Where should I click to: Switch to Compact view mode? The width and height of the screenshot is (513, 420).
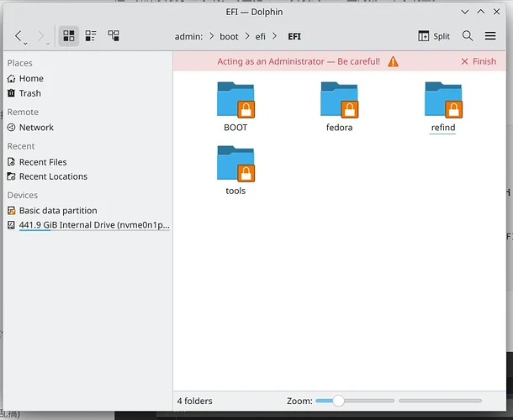91,36
